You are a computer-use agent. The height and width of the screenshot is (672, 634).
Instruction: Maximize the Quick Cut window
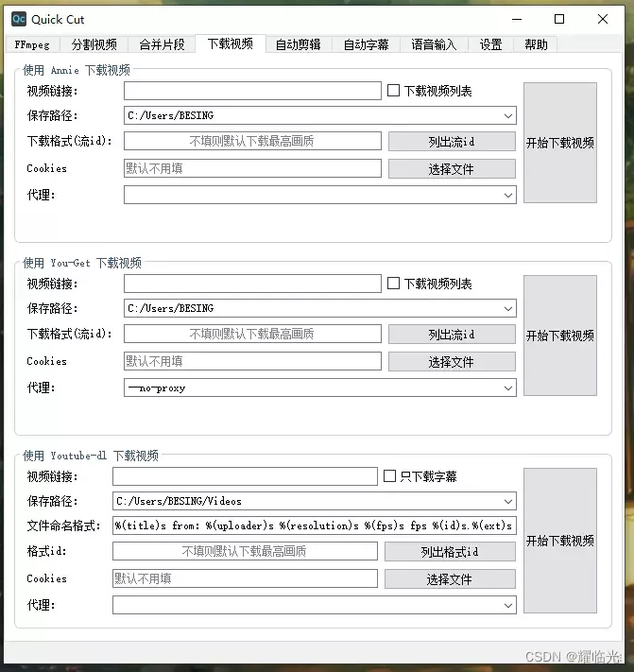click(559, 19)
